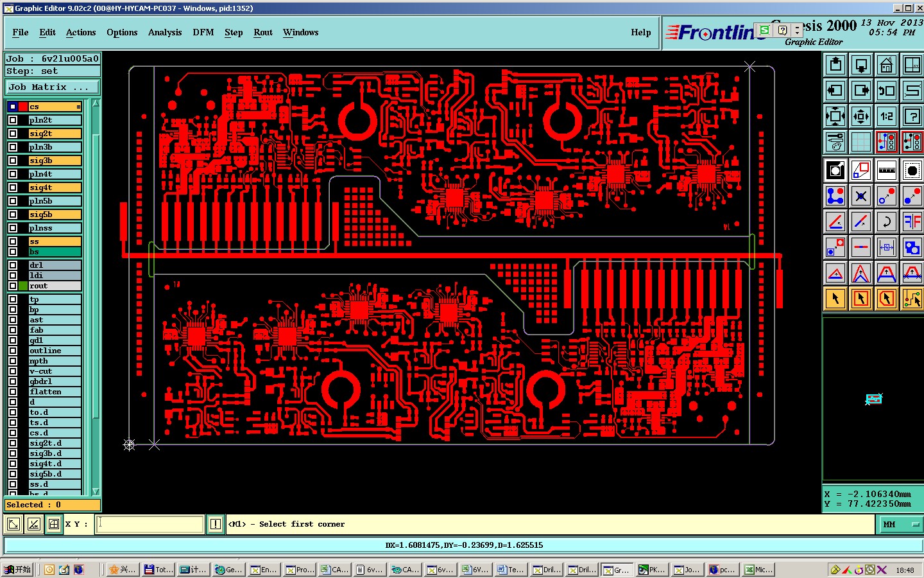Select the flatten layer name
Image resolution: width=924 pixels, height=578 pixels.
point(55,392)
